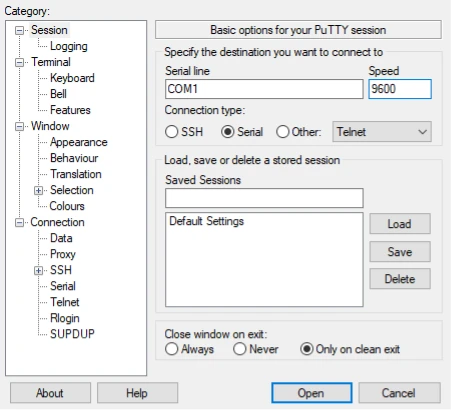
Task: Open Appearance settings in tree
Action: click(79, 142)
